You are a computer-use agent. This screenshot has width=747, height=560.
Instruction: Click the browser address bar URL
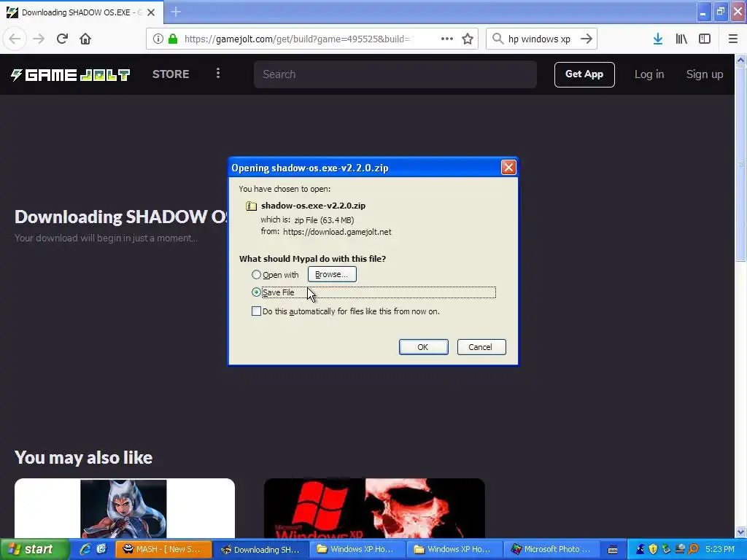tap(298, 39)
